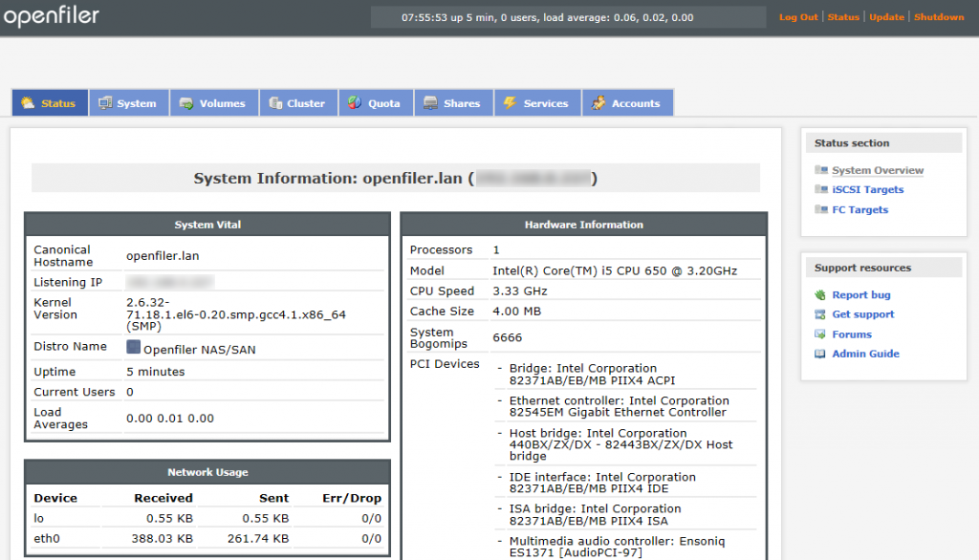
Task: Click the drive icon on Shares tab
Action: coord(430,103)
